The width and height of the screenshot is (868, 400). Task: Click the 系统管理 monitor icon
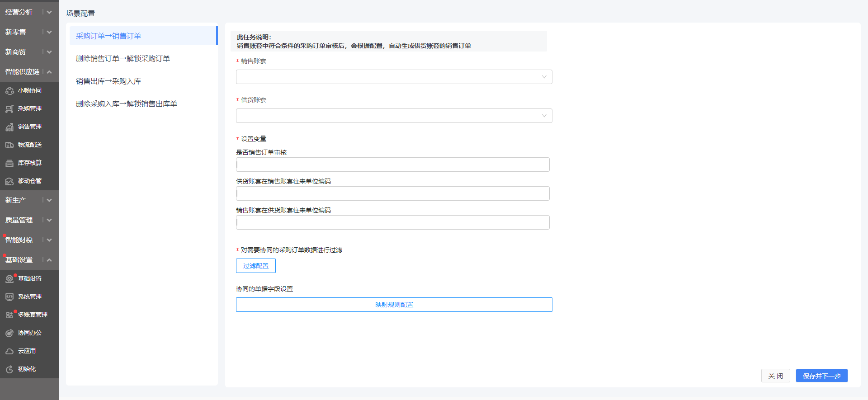(x=9, y=297)
